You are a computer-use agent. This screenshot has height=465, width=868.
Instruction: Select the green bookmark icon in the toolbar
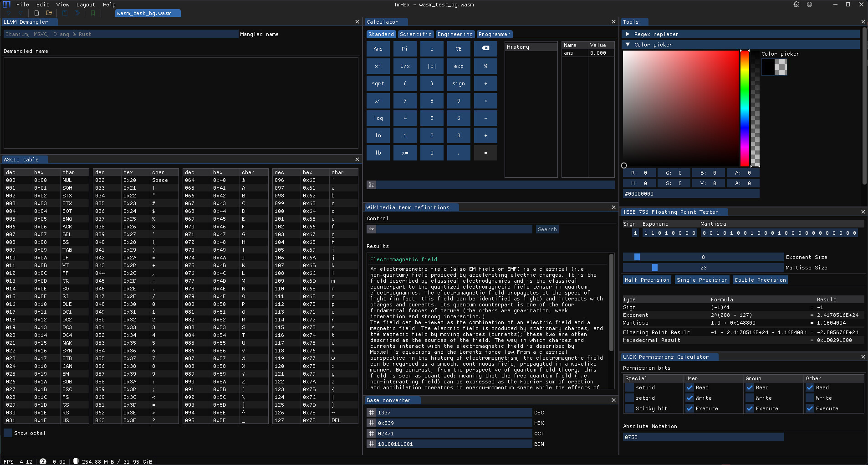[93, 13]
